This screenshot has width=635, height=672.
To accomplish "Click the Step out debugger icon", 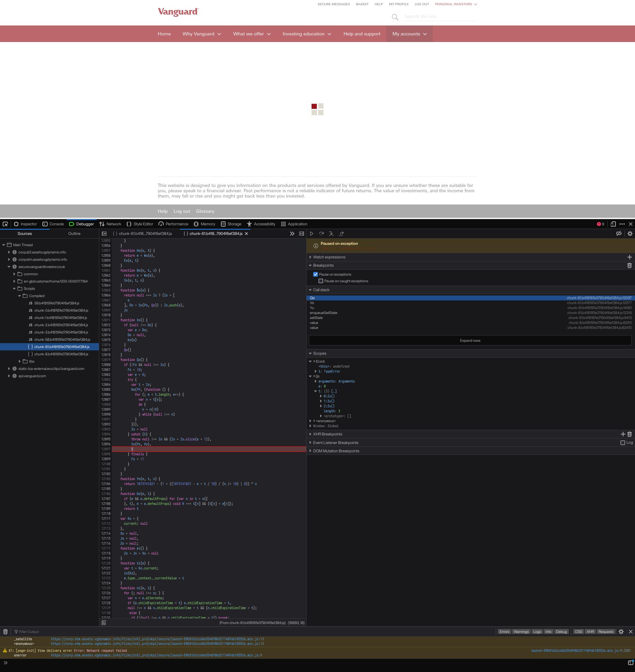I will [x=341, y=233].
